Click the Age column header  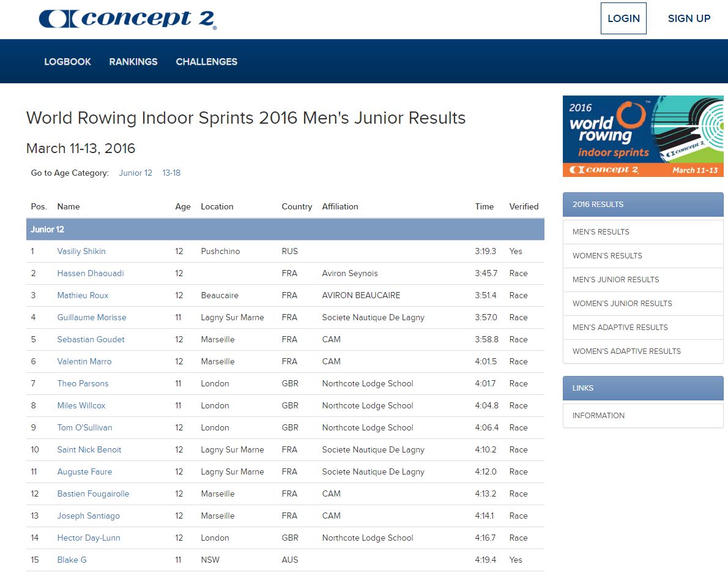[183, 207]
